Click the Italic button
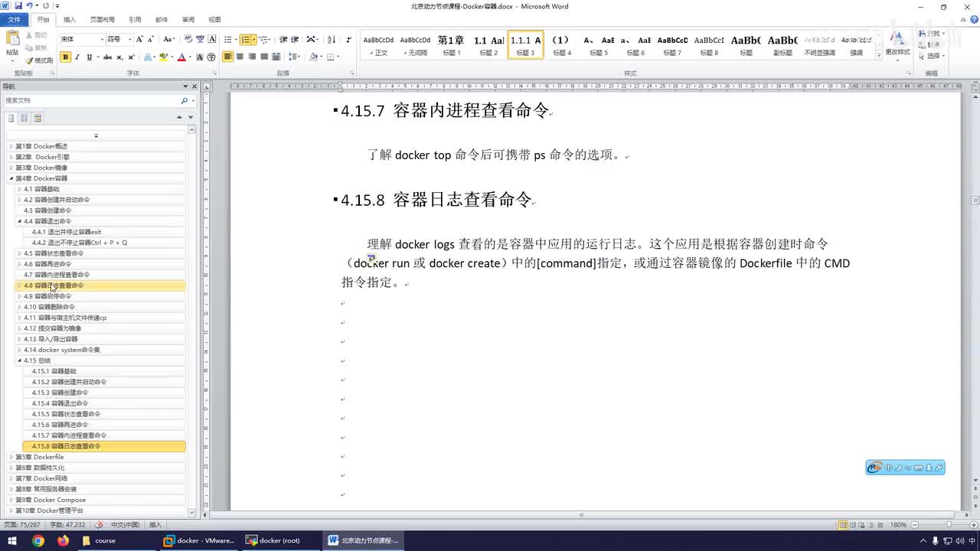 point(77,57)
